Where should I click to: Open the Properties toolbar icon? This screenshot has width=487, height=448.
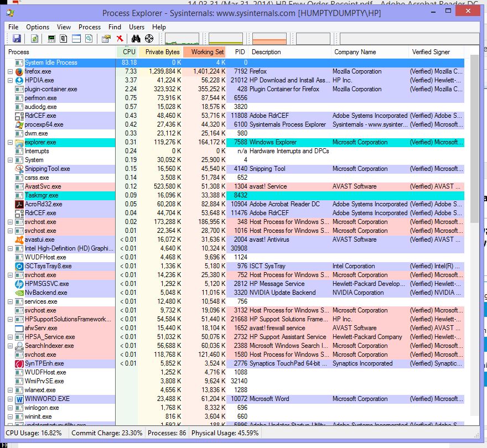pyautogui.click(x=106, y=39)
